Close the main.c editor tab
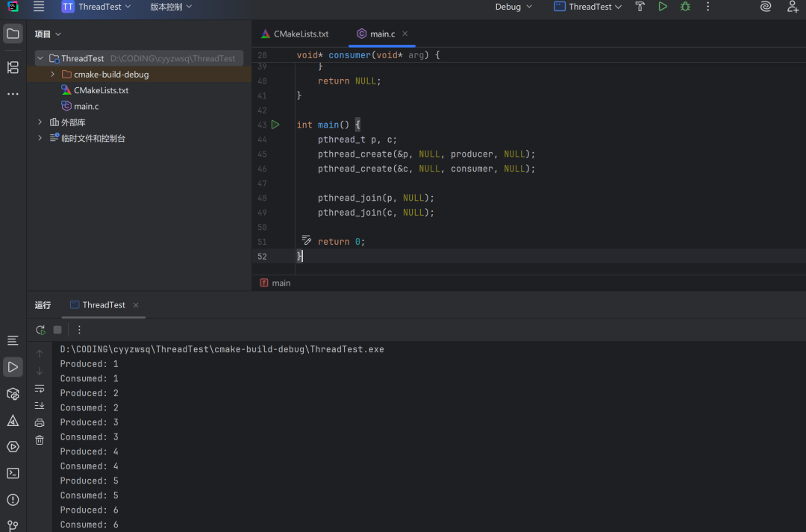Viewport: 806px width, 532px height. [405, 34]
